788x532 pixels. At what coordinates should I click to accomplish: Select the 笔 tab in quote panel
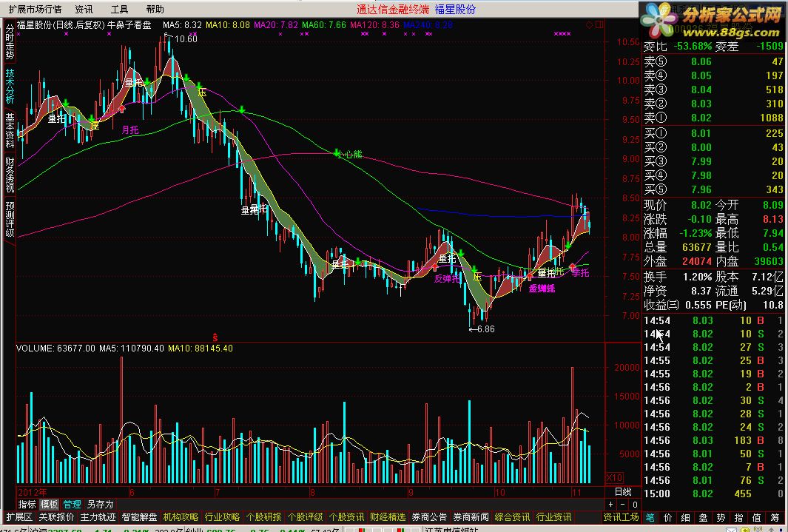pyautogui.click(x=650, y=517)
